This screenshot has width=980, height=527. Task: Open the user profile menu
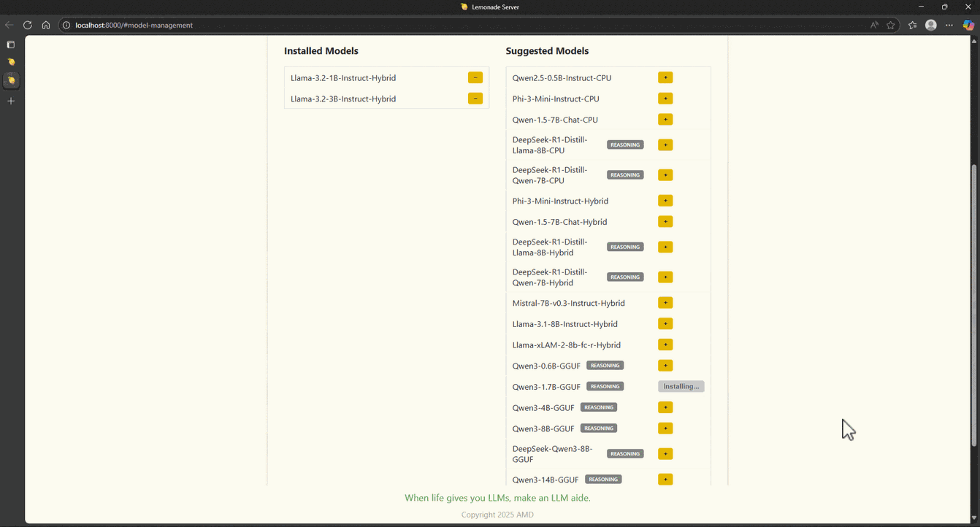click(x=931, y=25)
